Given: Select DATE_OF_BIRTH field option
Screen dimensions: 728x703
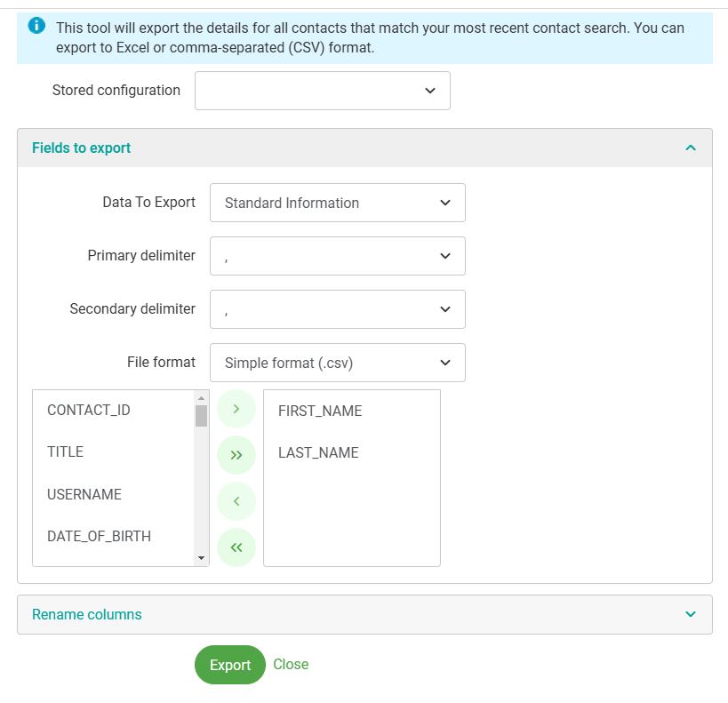Looking at the screenshot, I should (x=99, y=536).
